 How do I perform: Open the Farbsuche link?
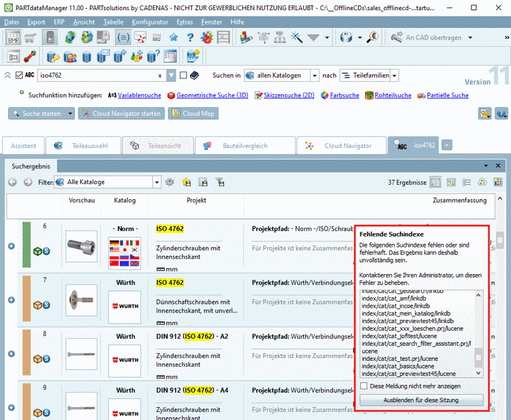345,95
